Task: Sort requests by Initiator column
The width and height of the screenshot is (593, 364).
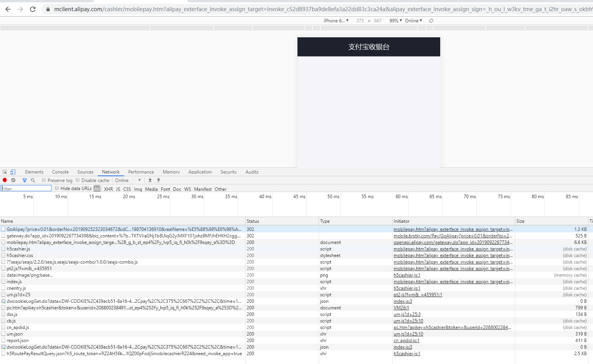Action: 454,221
